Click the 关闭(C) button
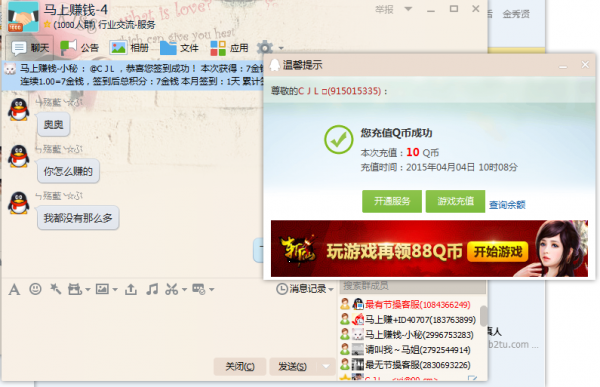The height and width of the screenshot is (387, 600). (x=240, y=366)
